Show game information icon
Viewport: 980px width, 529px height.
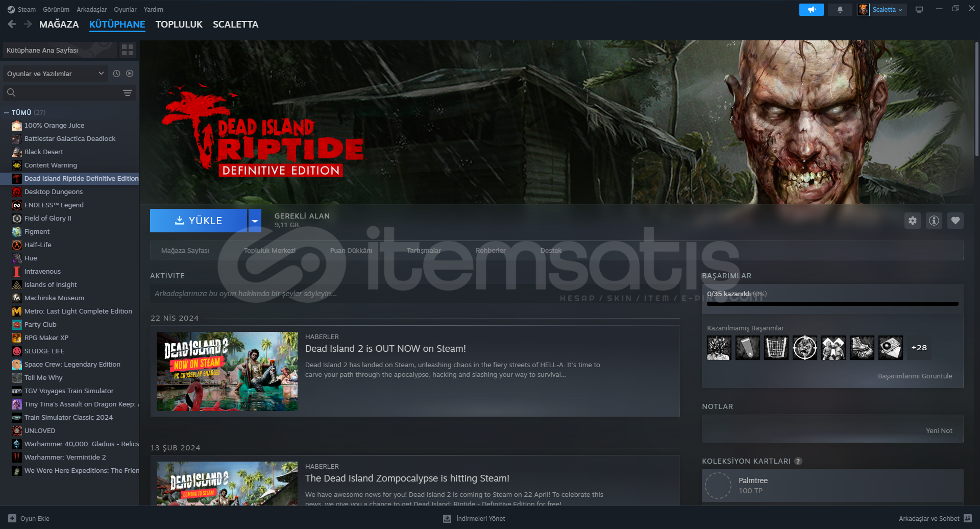pos(934,221)
